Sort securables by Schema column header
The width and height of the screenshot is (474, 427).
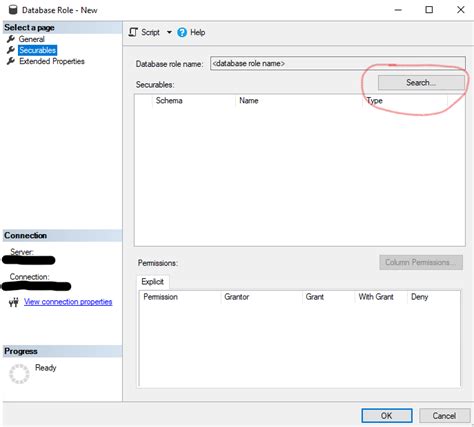[169, 101]
